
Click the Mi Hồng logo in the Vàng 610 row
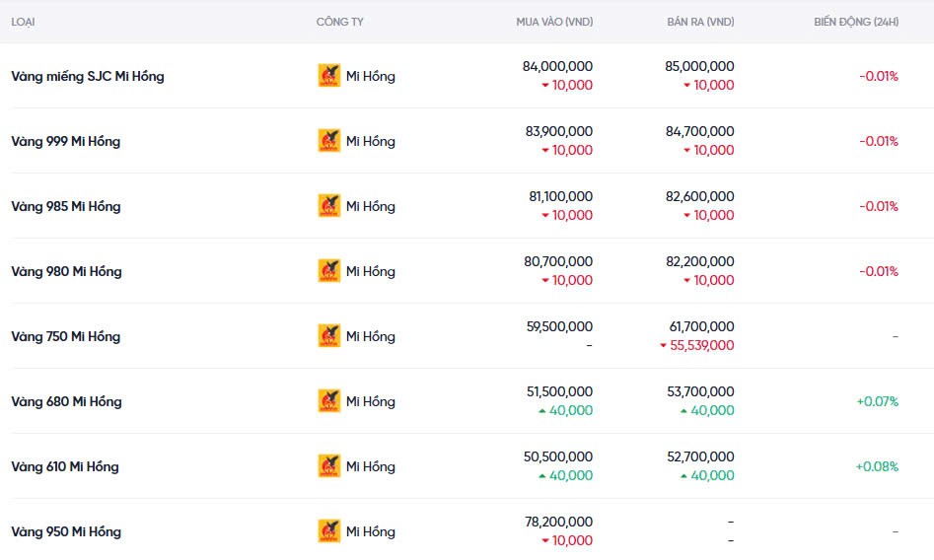[328, 466]
